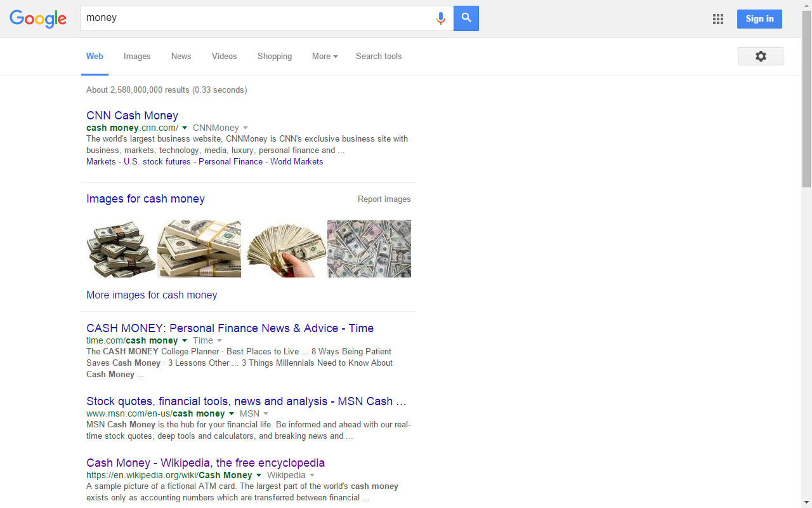This screenshot has width=812, height=508.
Task: Expand the CNNMoney gray dropdown arrow
Action: (246, 128)
